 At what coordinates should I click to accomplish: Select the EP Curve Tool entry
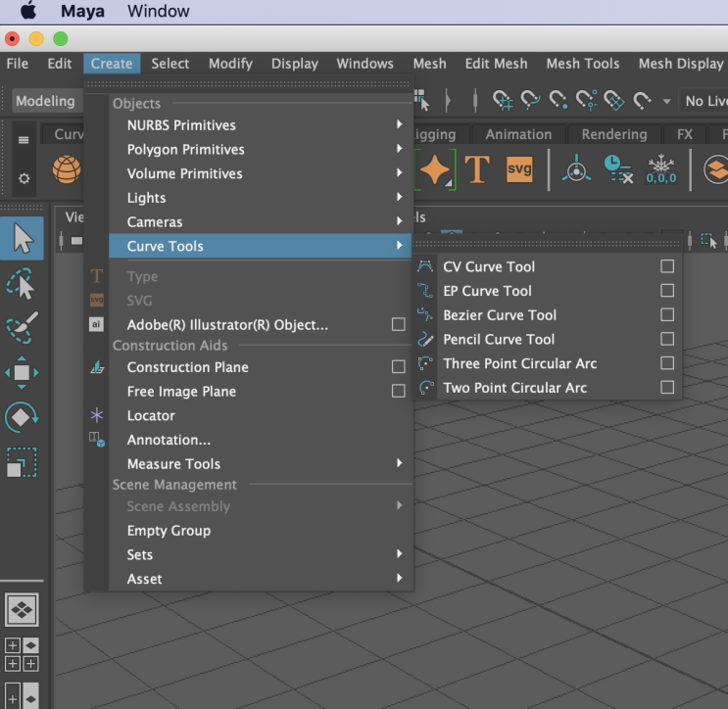[487, 291]
